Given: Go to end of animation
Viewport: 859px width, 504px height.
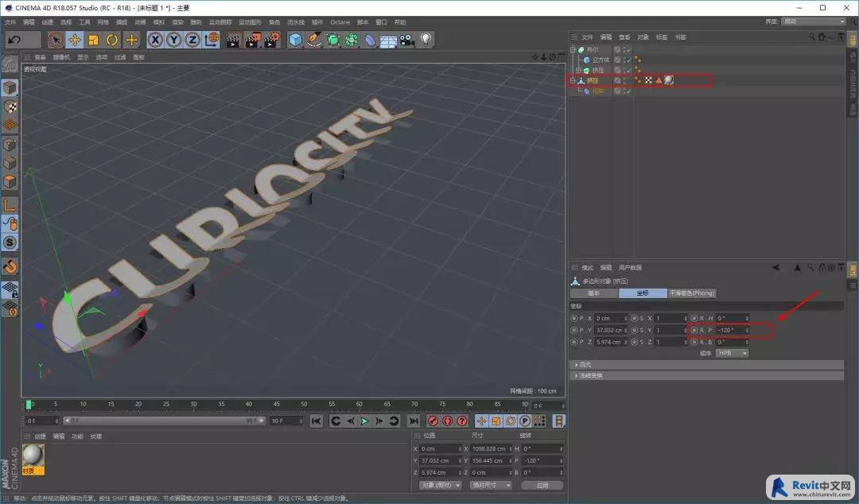Looking at the screenshot, I should coord(414,421).
